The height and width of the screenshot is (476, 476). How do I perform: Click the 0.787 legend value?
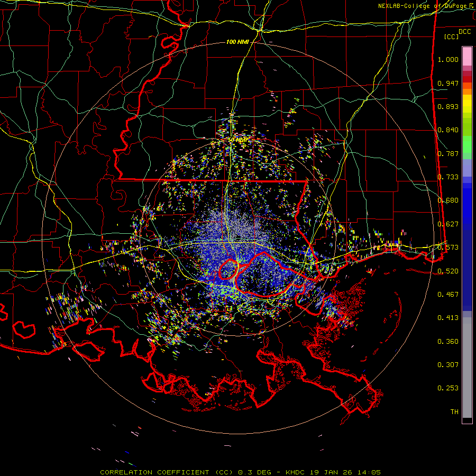click(x=448, y=153)
